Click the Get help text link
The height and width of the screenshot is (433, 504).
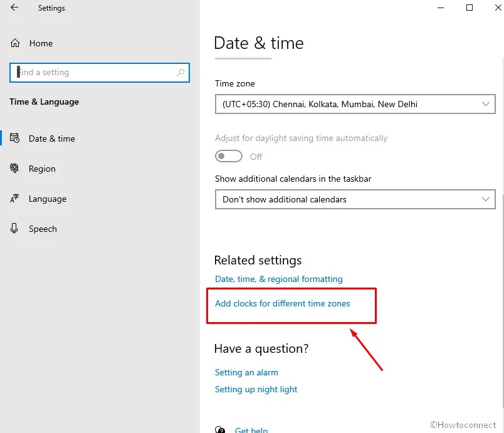251,430
